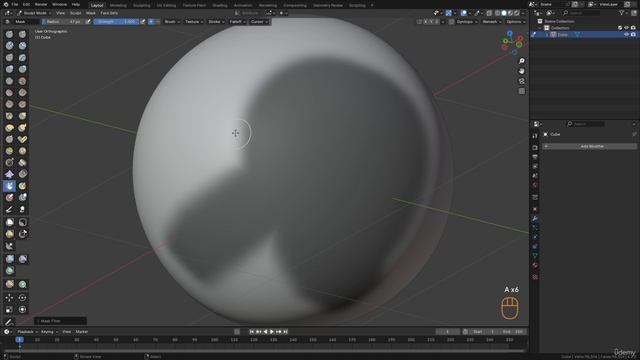Select solid viewport shading mode
Image resolution: width=640 pixels, height=360 pixels.
click(504, 13)
